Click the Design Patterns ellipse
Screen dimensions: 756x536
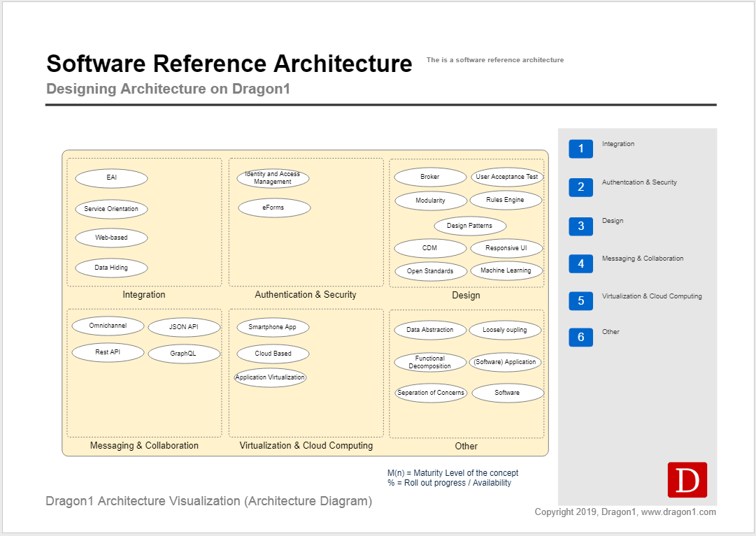pos(471,225)
